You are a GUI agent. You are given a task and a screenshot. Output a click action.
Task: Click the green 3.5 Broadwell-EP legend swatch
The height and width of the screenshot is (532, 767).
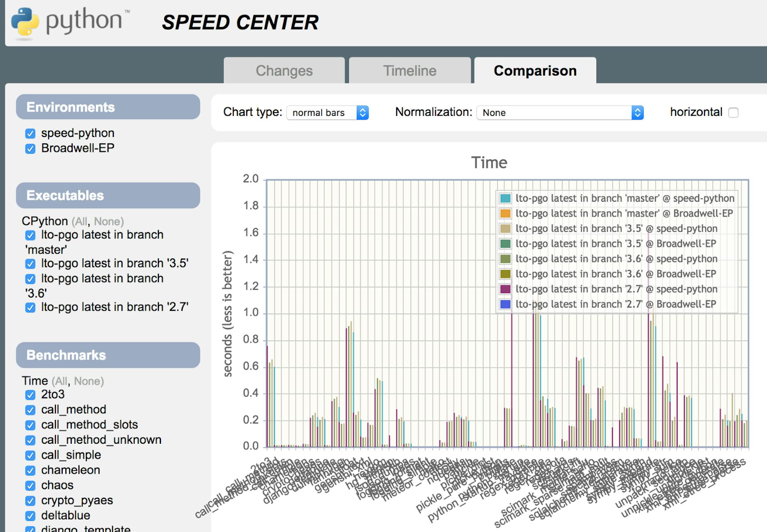pyautogui.click(x=505, y=244)
